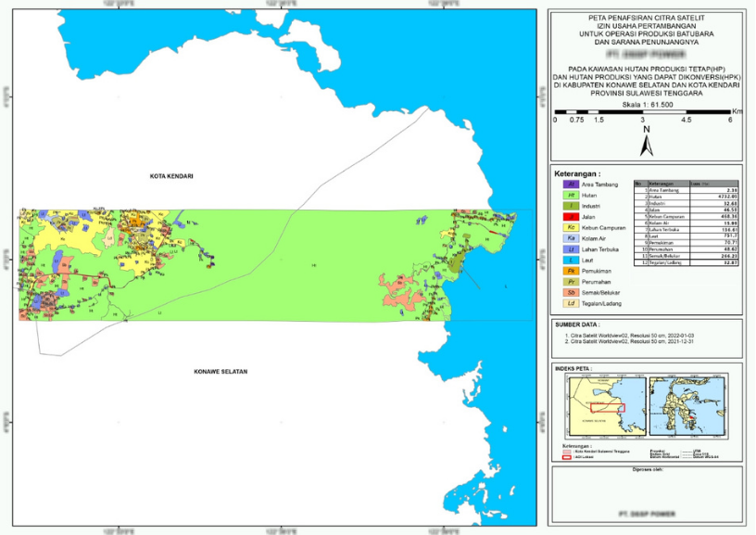
Task: Click the Tegalan/Ladang legend swatch
Action: (x=571, y=303)
